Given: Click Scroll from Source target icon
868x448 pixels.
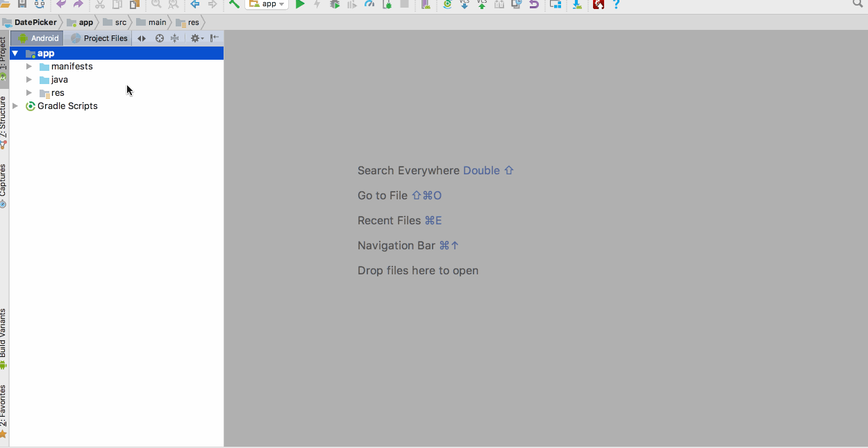Looking at the screenshot, I should click(160, 38).
